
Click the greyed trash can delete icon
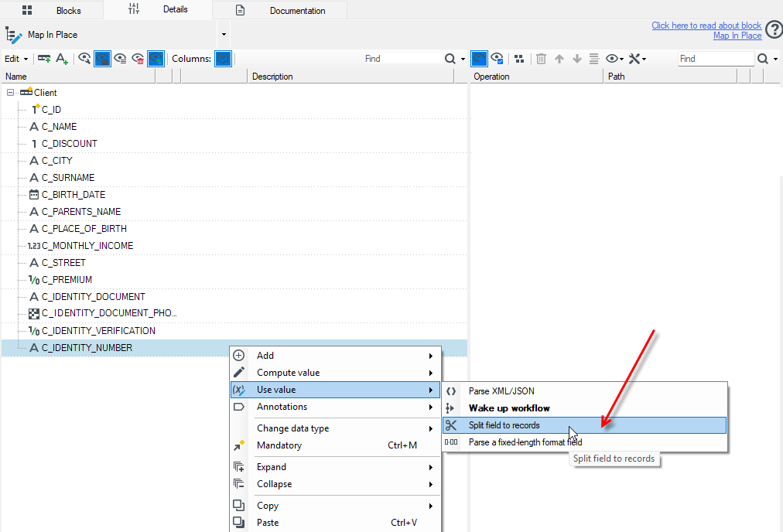point(541,59)
